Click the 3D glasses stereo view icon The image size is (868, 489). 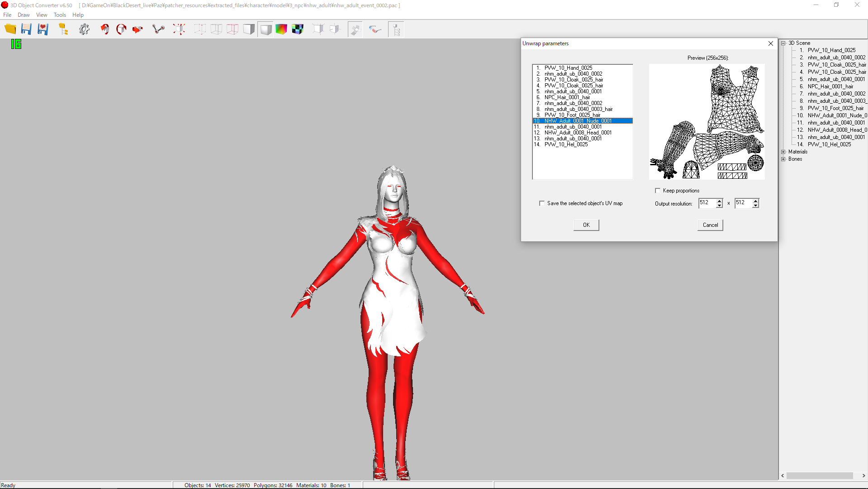tap(375, 29)
